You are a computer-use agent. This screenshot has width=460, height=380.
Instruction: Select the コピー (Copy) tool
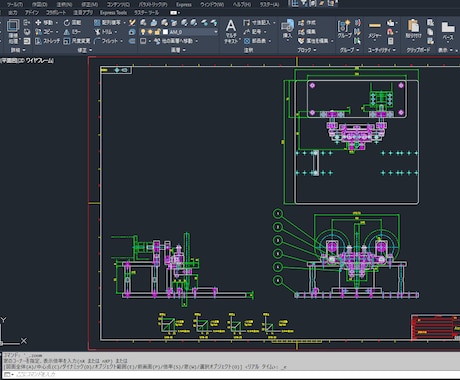click(x=44, y=32)
